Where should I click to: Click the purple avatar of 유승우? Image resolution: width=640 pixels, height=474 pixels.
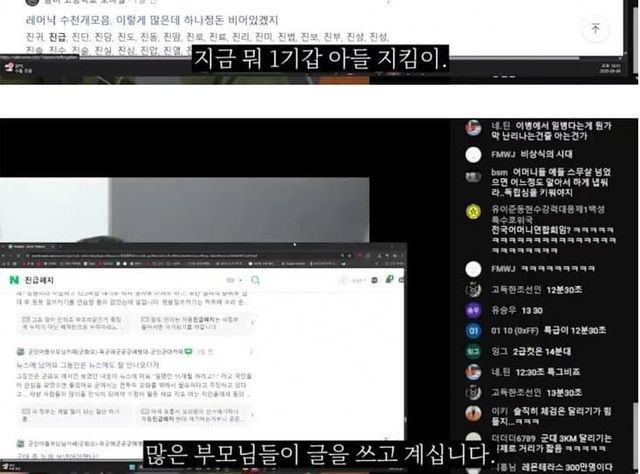[x=473, y=310]
